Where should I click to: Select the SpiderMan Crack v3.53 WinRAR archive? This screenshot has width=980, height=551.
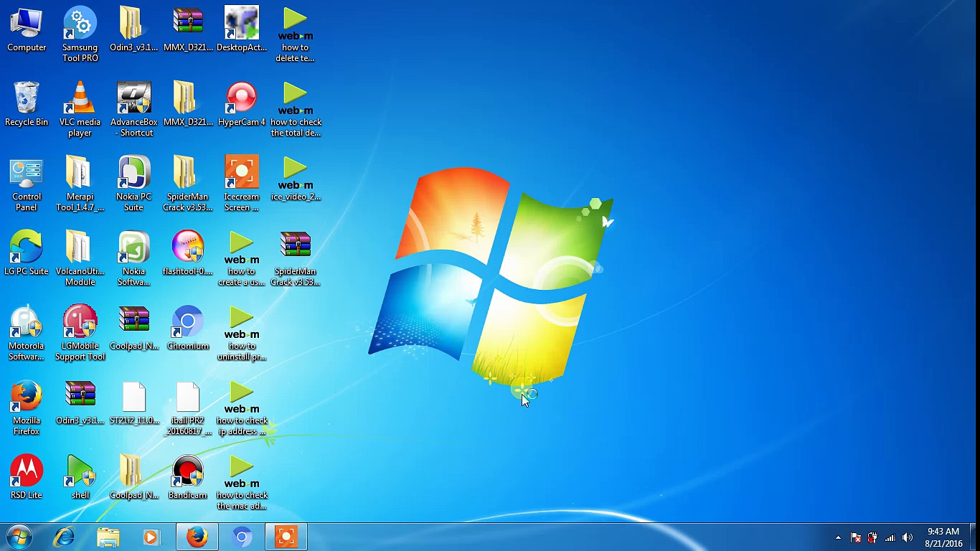[x=296, y=258]
